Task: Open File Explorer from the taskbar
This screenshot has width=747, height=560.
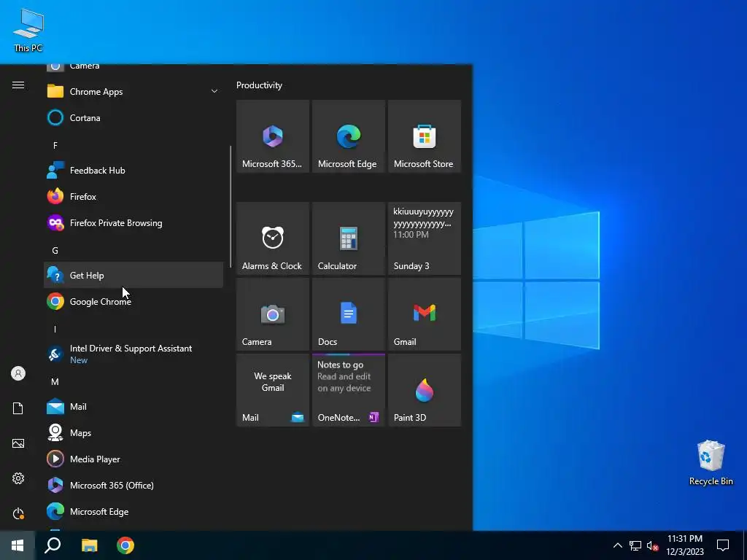Action: [89, 545]
